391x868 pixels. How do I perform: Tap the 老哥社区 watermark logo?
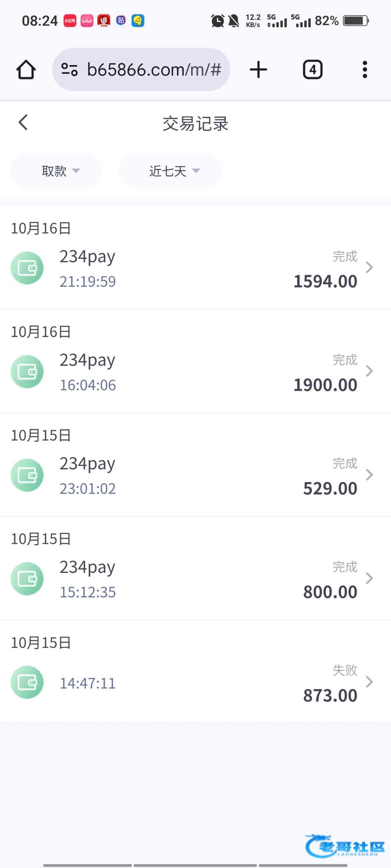click(345, 846)
